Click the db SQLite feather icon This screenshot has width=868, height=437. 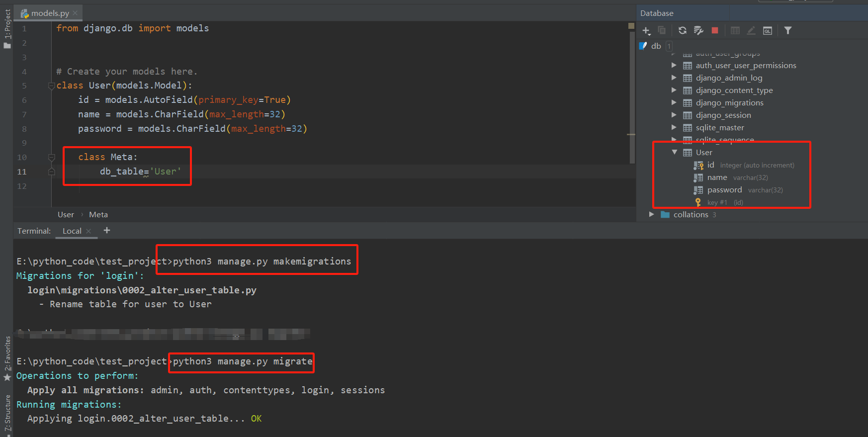point(643,46)
